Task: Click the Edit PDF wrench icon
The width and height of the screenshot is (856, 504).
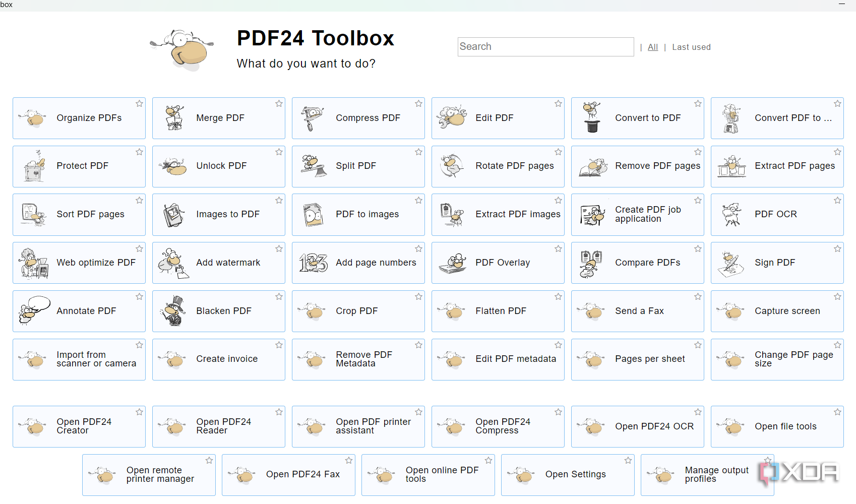Action: (x=452, y=117)
